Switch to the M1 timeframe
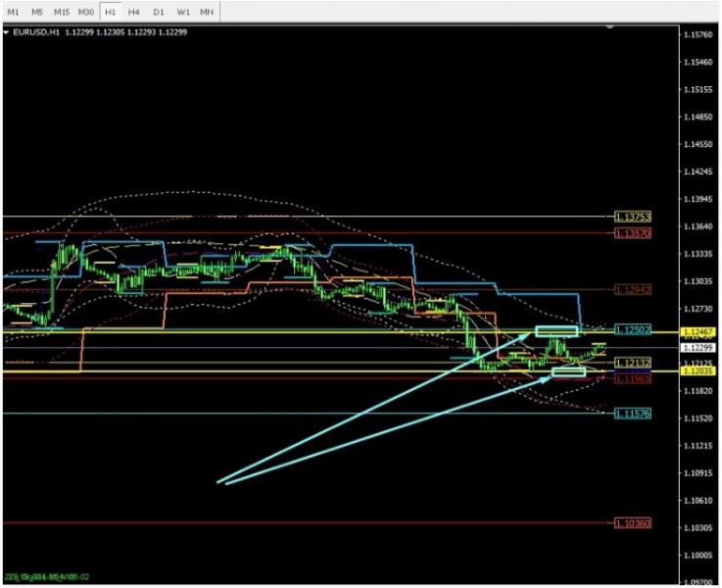 click(x=14, y=11)
